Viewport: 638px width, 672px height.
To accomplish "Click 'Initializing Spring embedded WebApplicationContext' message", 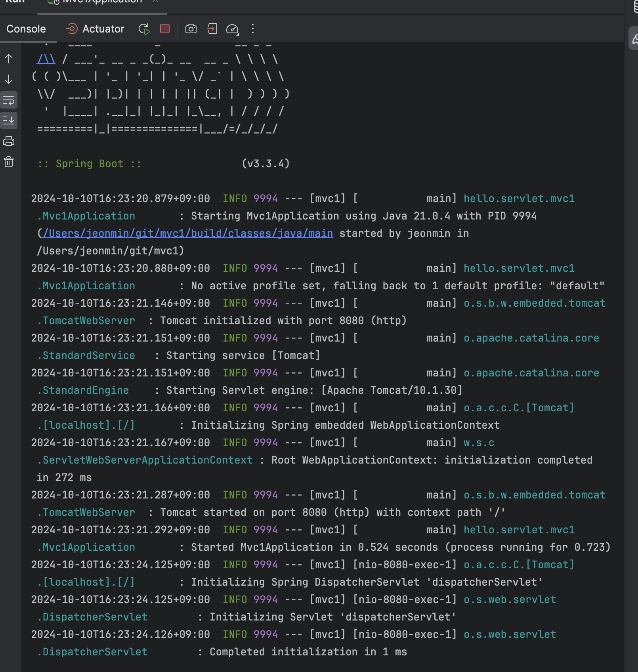I will 345,425.
